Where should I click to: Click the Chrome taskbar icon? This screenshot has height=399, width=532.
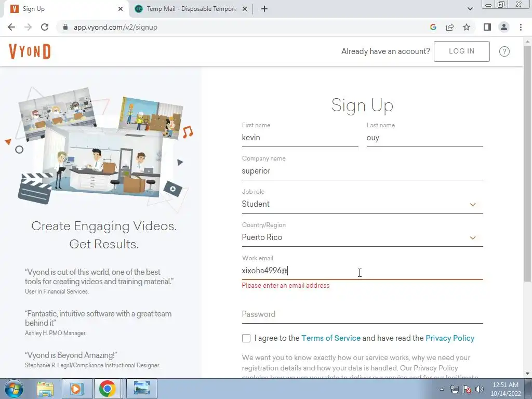coord(108,389)
